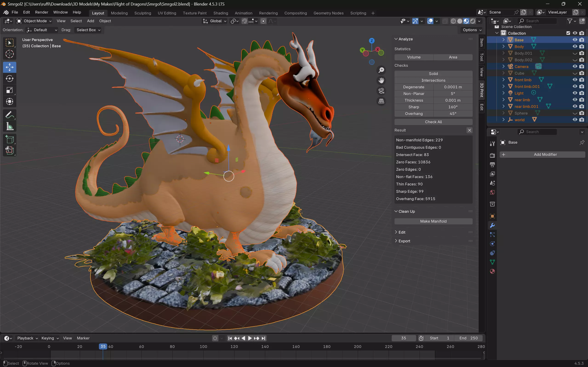Pick the Add Cube tool
Viewport: 588px width, 367px height.
(9, 140)
